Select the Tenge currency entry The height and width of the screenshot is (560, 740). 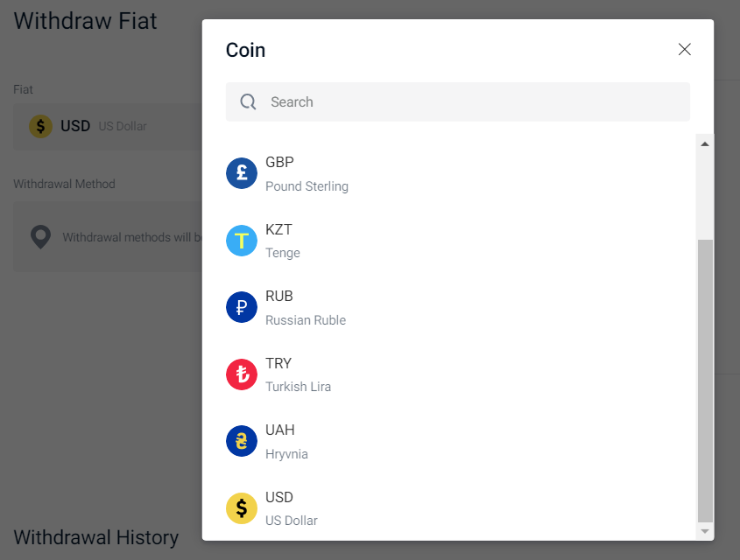(458, 241)
